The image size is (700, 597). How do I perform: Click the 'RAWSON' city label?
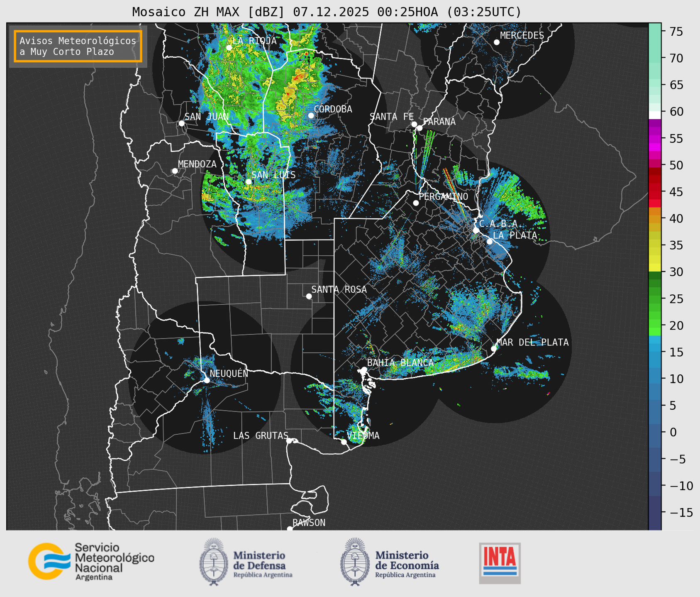click(x=309, y=523)
